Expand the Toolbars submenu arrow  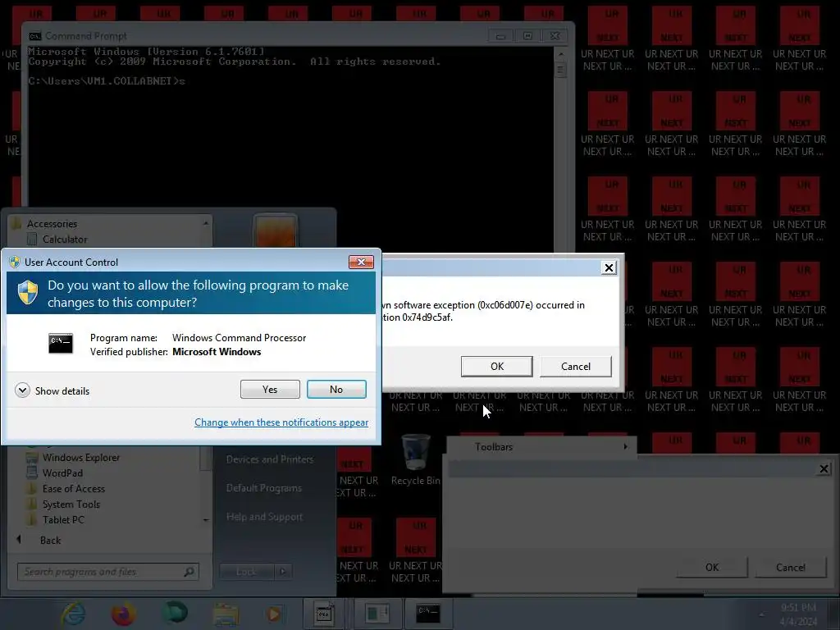625,447
